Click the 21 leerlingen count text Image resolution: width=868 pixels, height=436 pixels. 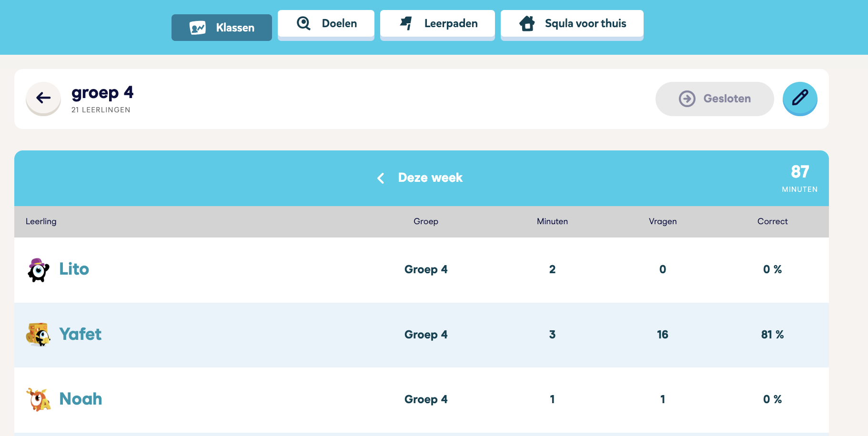point(101,110)
